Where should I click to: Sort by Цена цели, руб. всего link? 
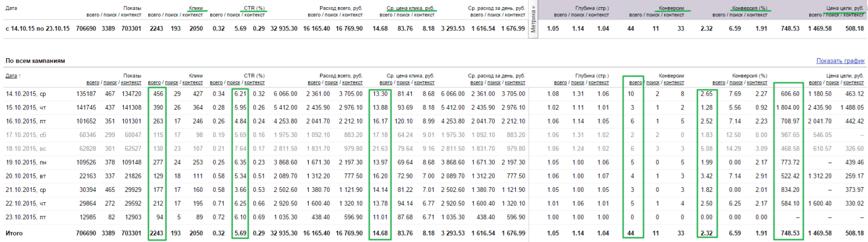coord(815,83)
